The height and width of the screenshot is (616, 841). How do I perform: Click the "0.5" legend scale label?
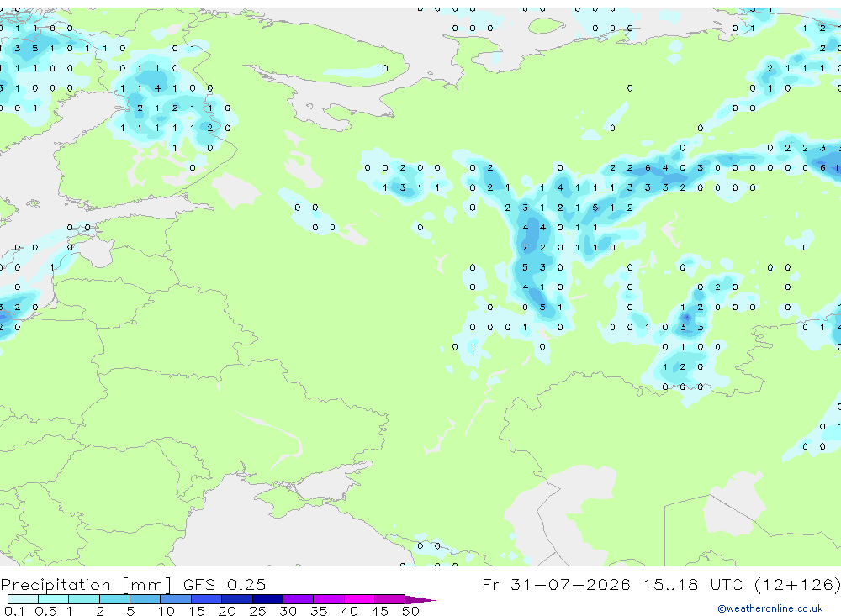[45, 611]
